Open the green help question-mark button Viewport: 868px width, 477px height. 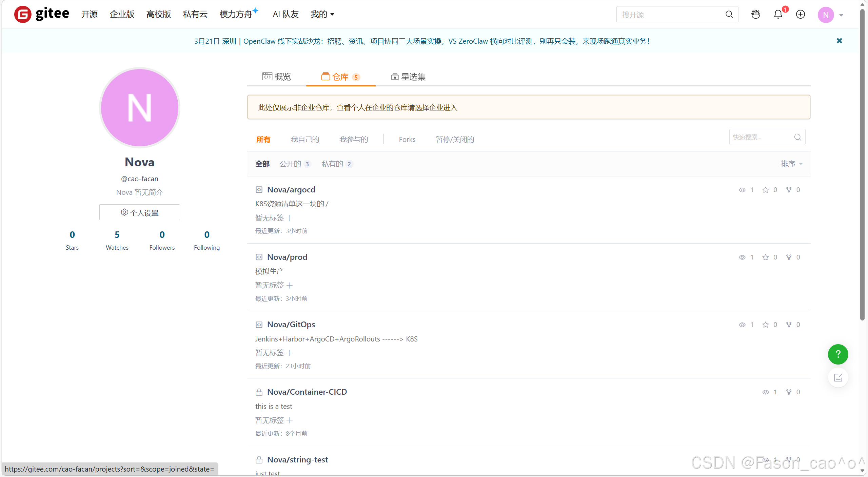pyautogui.click(x=838, y=354)
